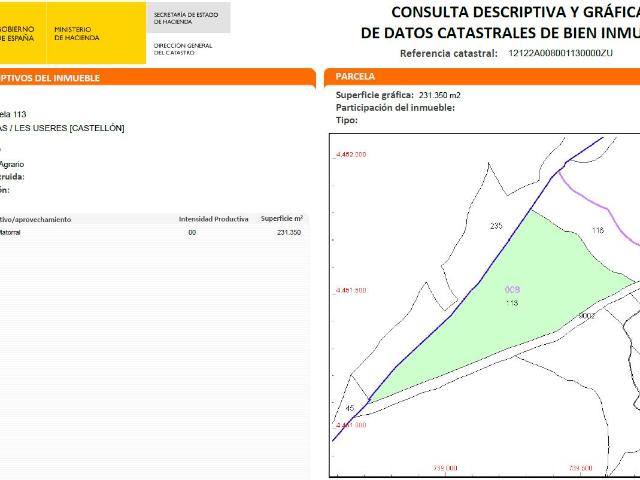This screenshot has width=640, height=480.
Task: Click the 'Agrario' use text
Action: pos(11,164)
